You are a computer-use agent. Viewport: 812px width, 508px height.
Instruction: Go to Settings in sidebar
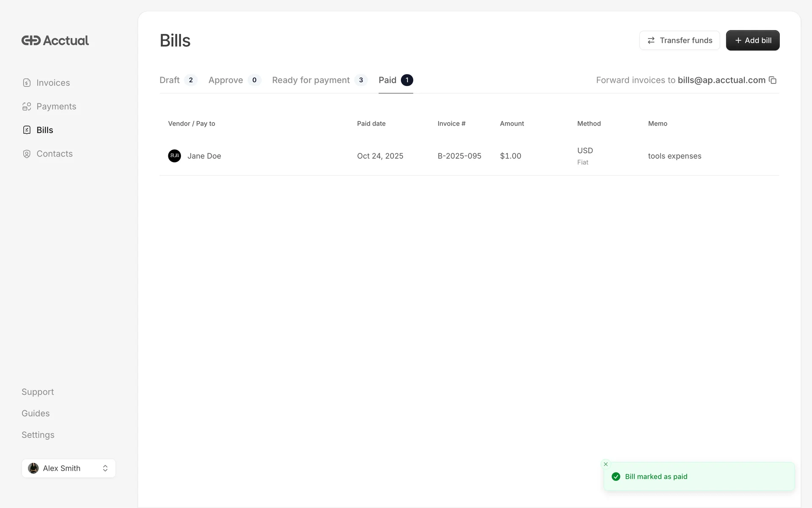tap(38, 435)
